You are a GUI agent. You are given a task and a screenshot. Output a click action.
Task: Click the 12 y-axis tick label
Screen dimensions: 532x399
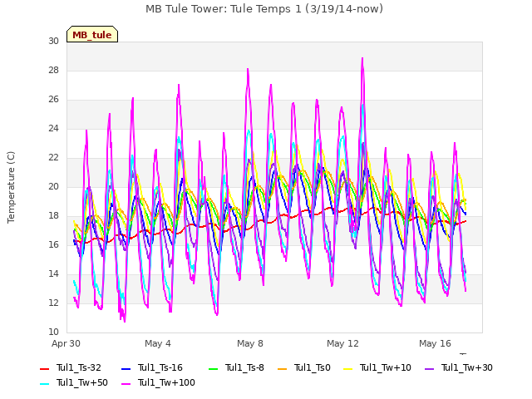point(53,303)
